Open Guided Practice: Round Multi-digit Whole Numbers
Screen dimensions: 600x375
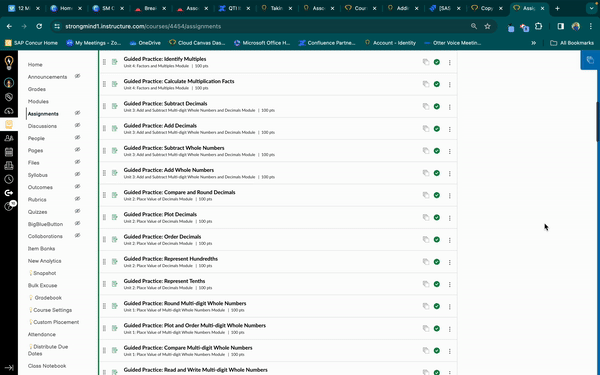185,303
